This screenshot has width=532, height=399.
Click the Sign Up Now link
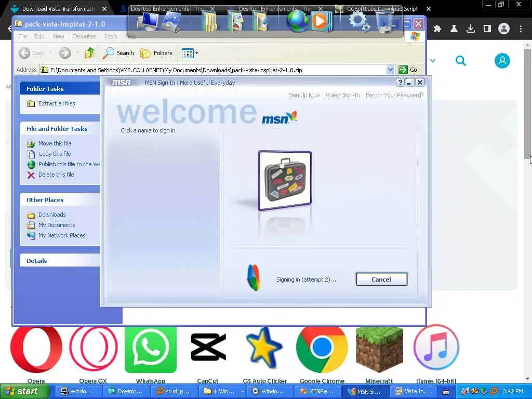tap(304, 96)
